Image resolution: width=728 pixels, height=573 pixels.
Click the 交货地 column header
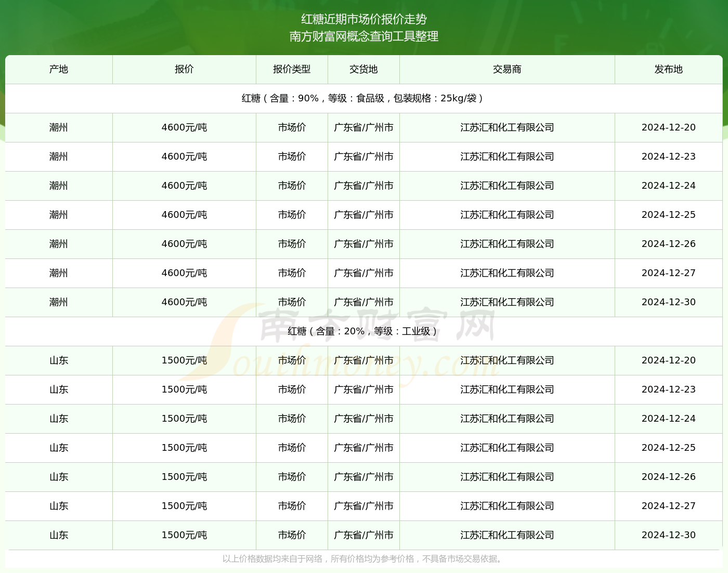coord(363,69)
